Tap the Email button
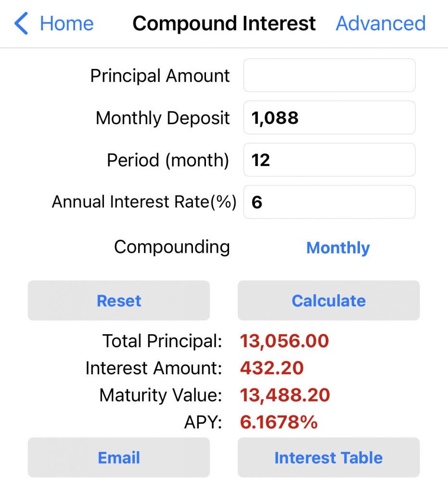The width and height of the screenshot is (448, 493). pyautogui.click(x=119, y=457)
